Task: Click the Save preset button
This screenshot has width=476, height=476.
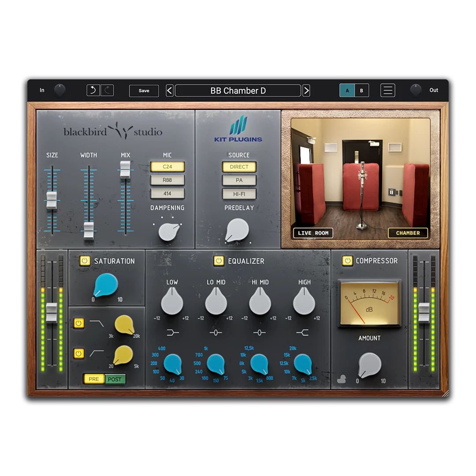Action: (144, 90)
